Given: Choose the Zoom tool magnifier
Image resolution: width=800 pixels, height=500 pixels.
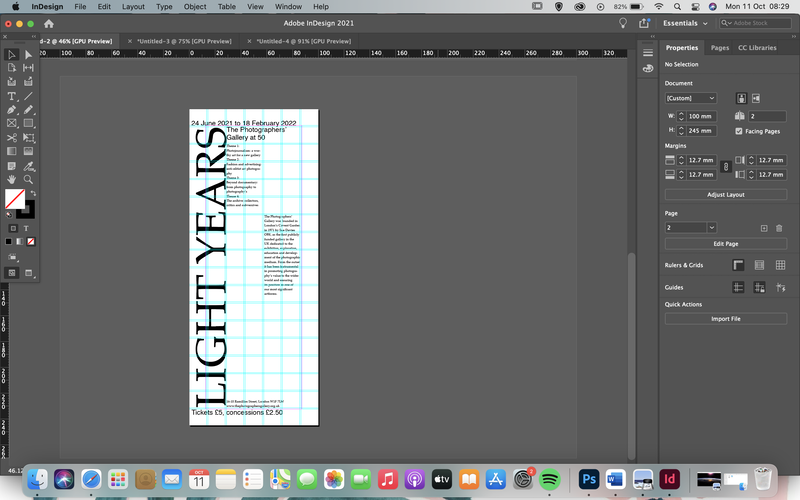Looking at the screenshot, I should pos(28,180).
